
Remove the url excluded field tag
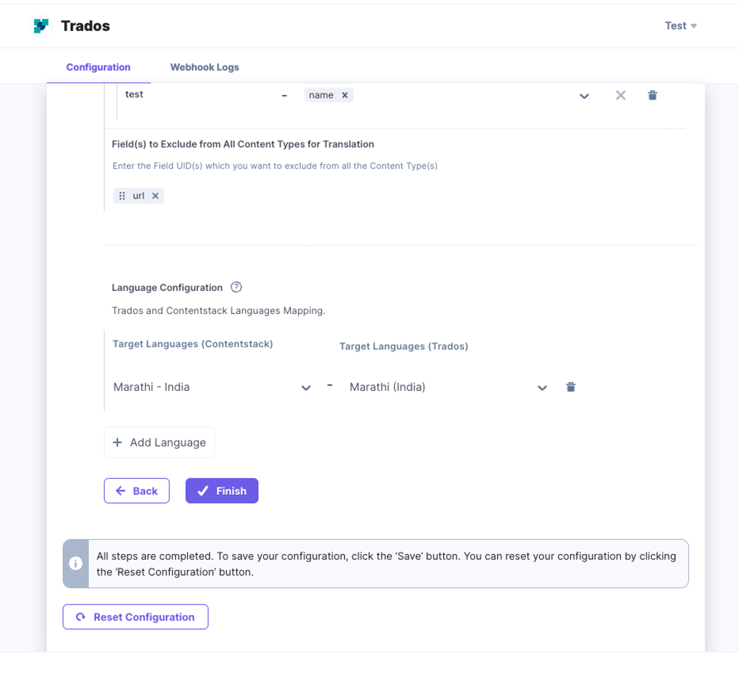coord(155,196)
